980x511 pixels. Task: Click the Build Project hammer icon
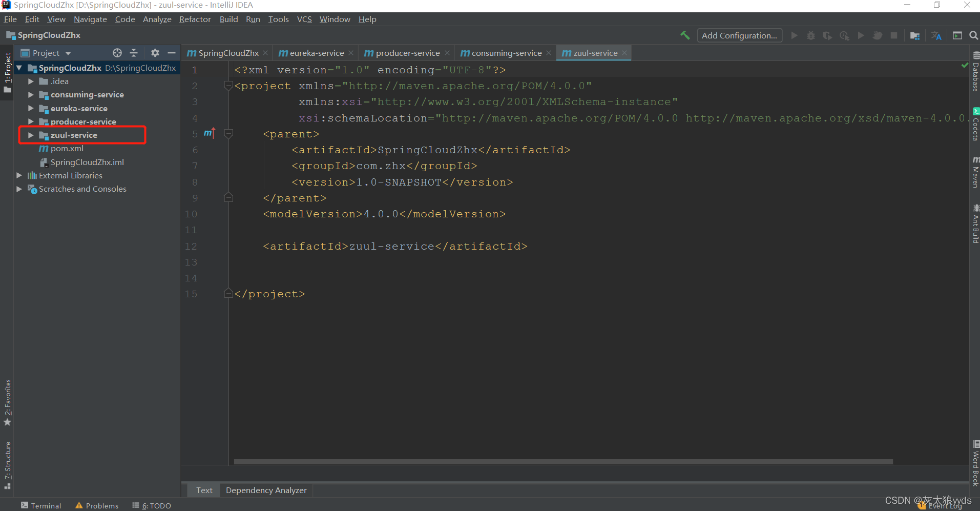tap(685, 35)
